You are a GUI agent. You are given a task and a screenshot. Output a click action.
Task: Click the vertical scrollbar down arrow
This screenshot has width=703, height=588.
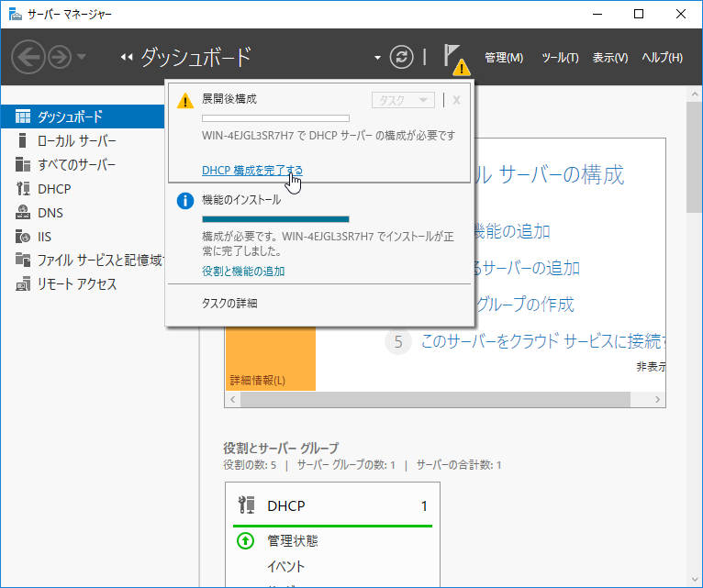(x=695, y=580)
